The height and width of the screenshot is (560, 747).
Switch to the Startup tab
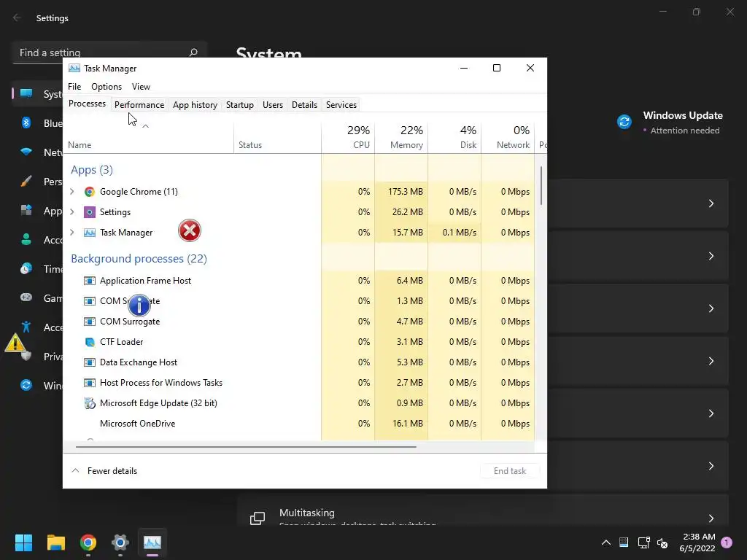click(239, 105)
